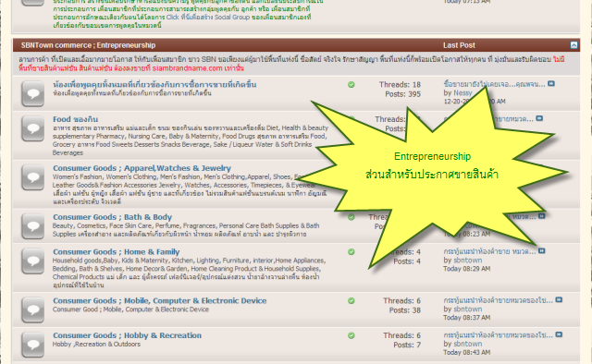Screen dimensions: 592x364
Task: Click the 'Threads: 18' count
Action: click(x=400, y=85)
